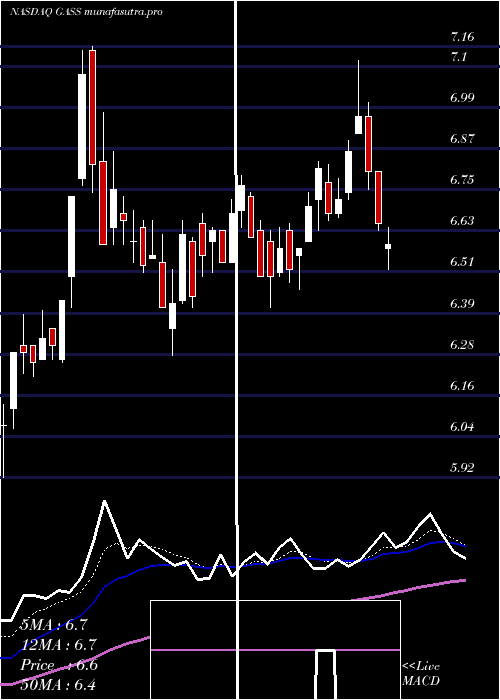Click the 12MA : 6.7 legend text
Viewport: 500px width, 700px height.
click(58, 645)
